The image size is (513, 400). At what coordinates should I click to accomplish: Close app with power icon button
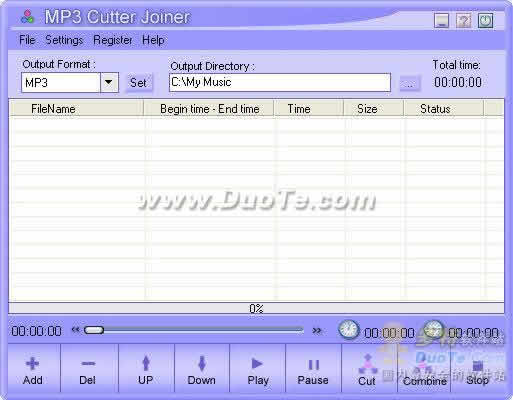coord(485,21)
